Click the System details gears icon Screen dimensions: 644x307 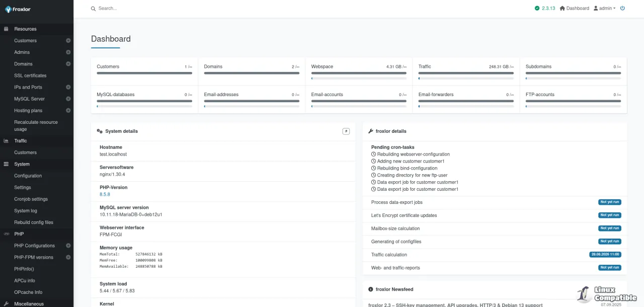pos(100,131)
